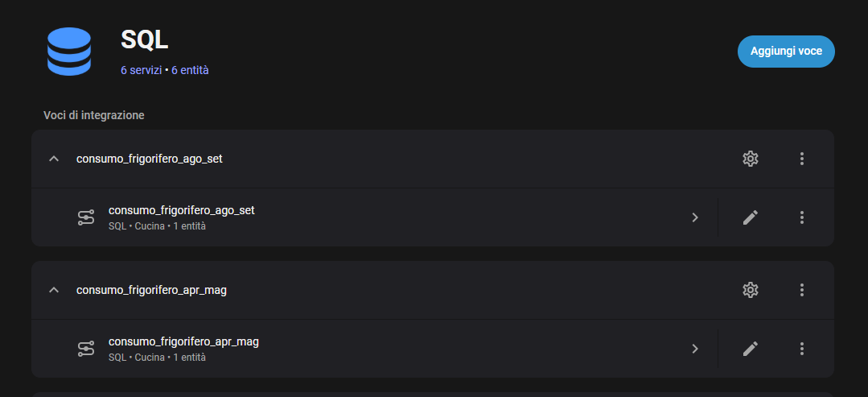Select the consumo_frigorifero_apr_mag sub-entry row title
The width and height of the screenshot is (868, 397).
pos(183,341)
